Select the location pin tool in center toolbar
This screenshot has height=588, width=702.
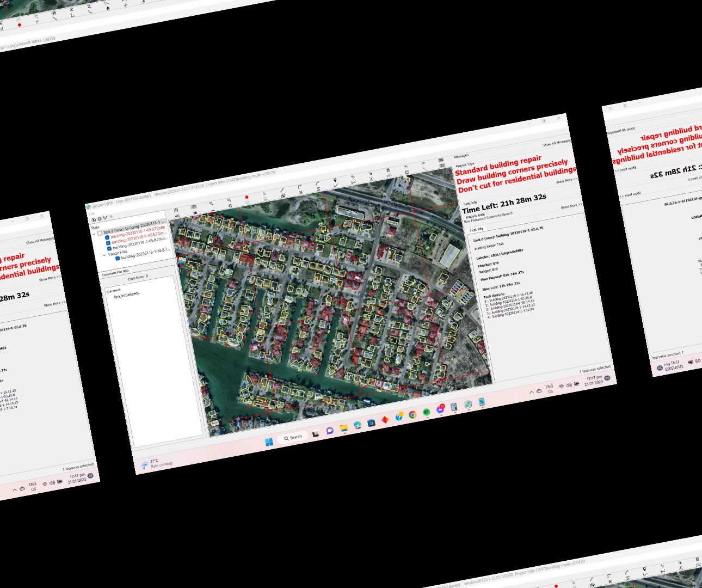tap(335, 180)
